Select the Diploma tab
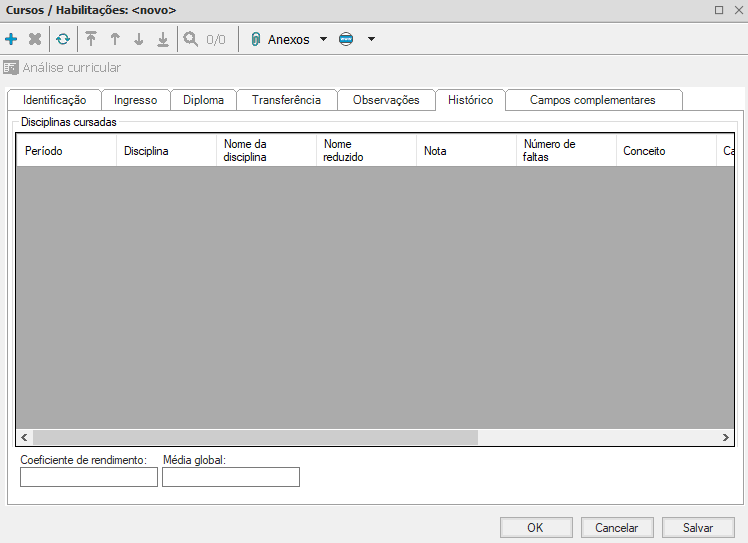The image size is (748, 543). [x=203, y=100]
